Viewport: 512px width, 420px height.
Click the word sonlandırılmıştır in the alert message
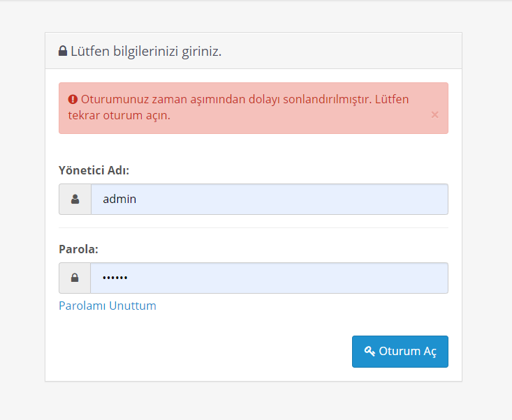(328, 99)
